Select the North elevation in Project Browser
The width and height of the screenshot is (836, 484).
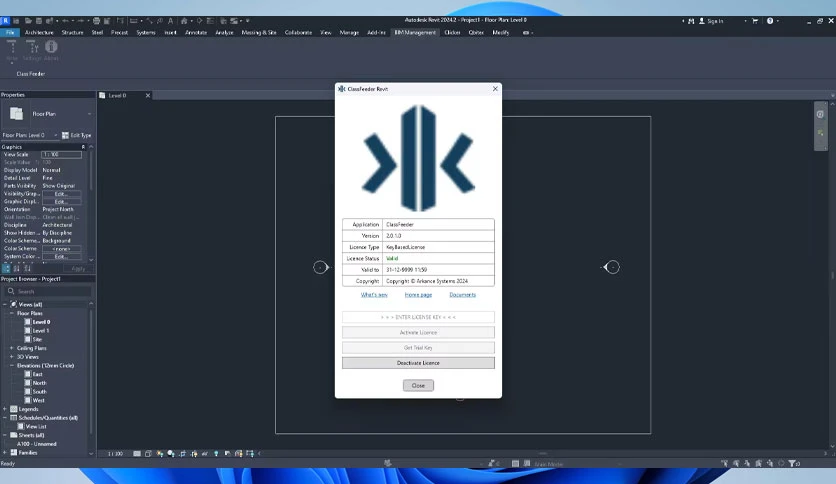[39, 383]
